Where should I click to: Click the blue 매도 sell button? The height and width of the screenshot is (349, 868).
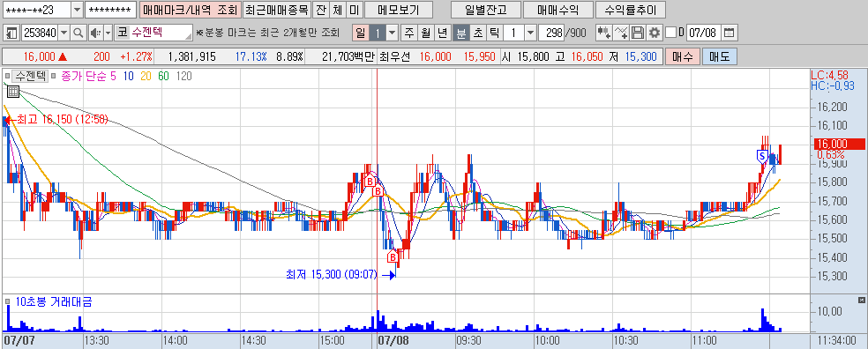(719, 56)
